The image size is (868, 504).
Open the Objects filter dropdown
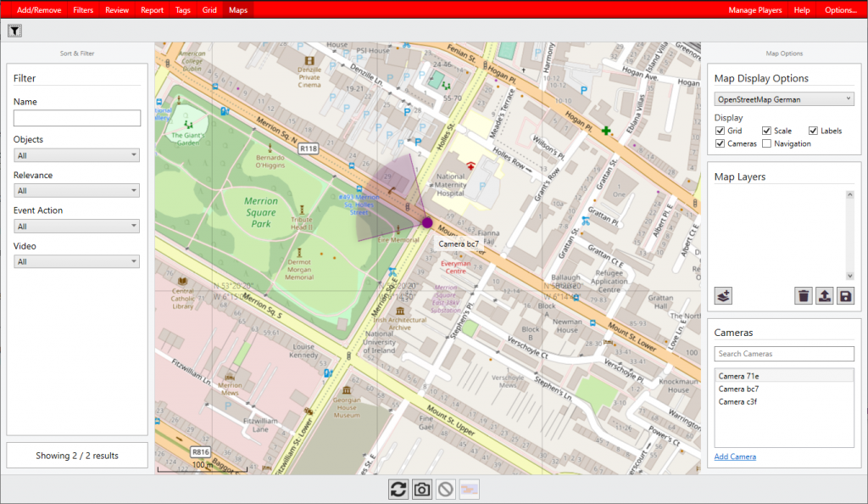[x=76, y=155]
